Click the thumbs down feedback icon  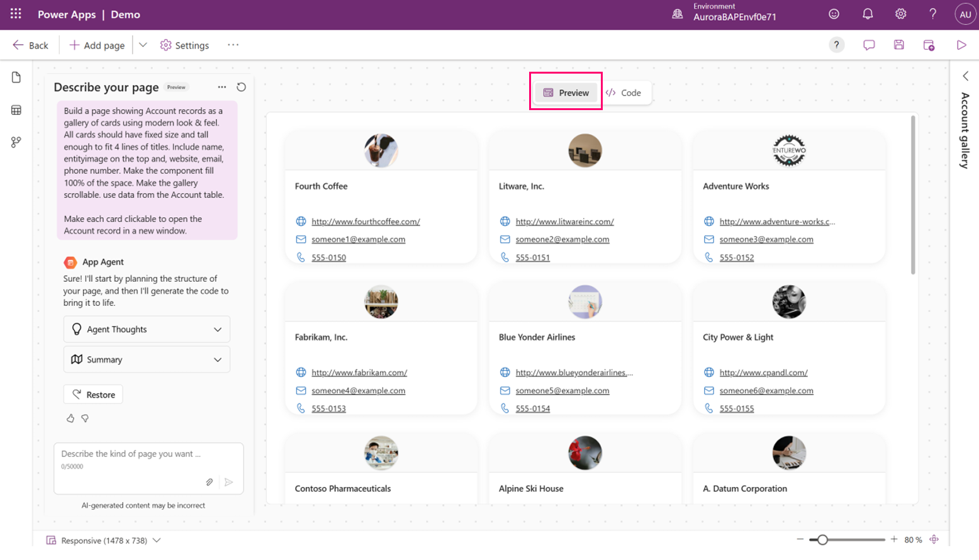(85, 418)
